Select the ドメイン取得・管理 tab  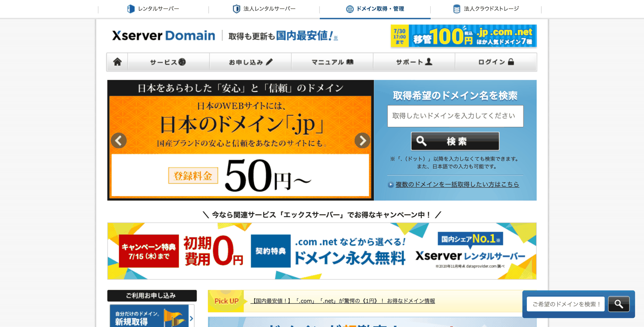click(x=375, y=9)
